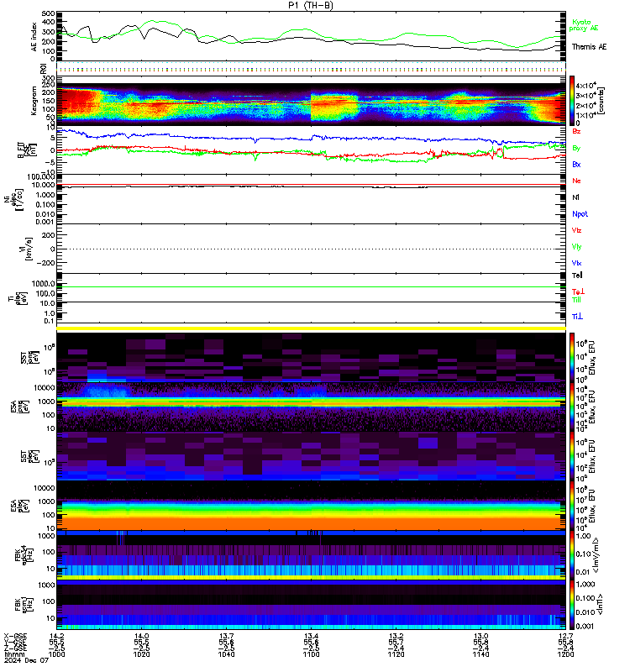630x672 pixels.
Task: Click the ESA electrons panel axis label
Action: 19,506
